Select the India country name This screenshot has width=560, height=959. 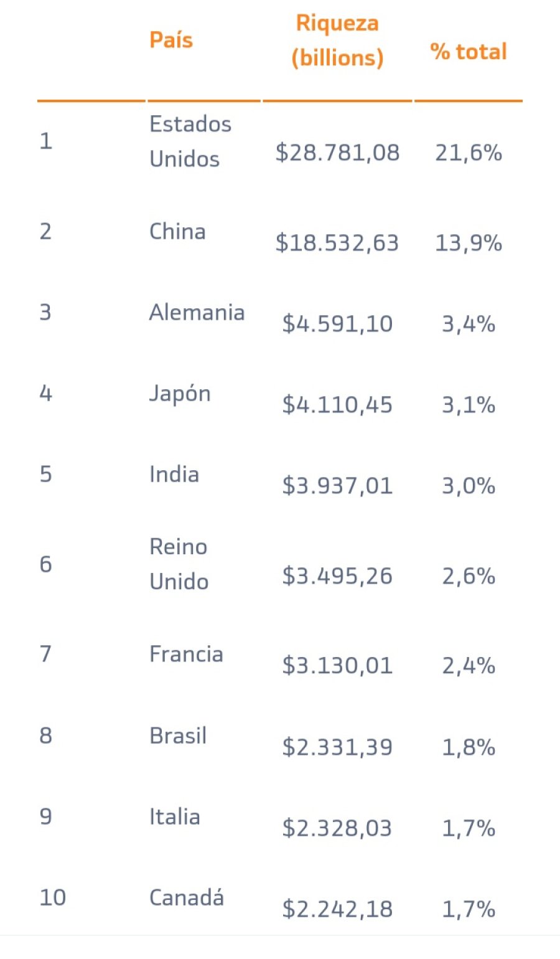coord(174,475)
